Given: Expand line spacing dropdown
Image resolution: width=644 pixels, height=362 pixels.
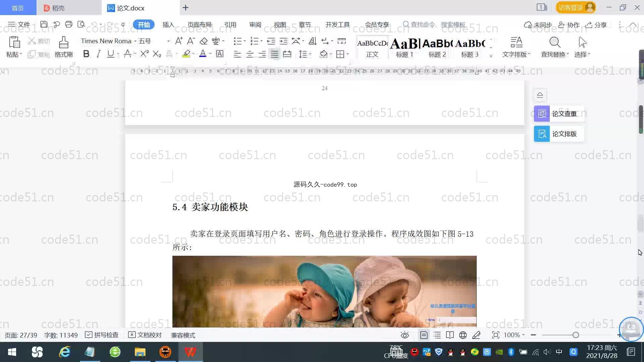Looking at the screenshot, I should (x=311, y=54).
